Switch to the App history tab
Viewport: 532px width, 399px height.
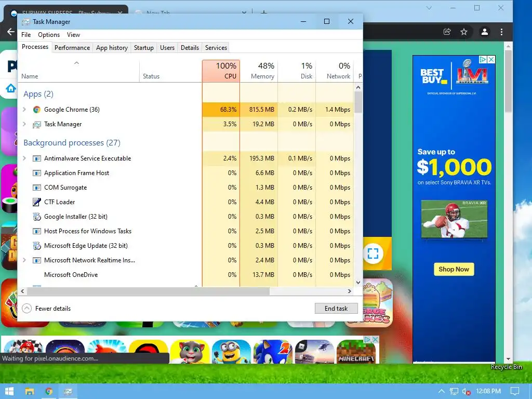tap(112, 48)
